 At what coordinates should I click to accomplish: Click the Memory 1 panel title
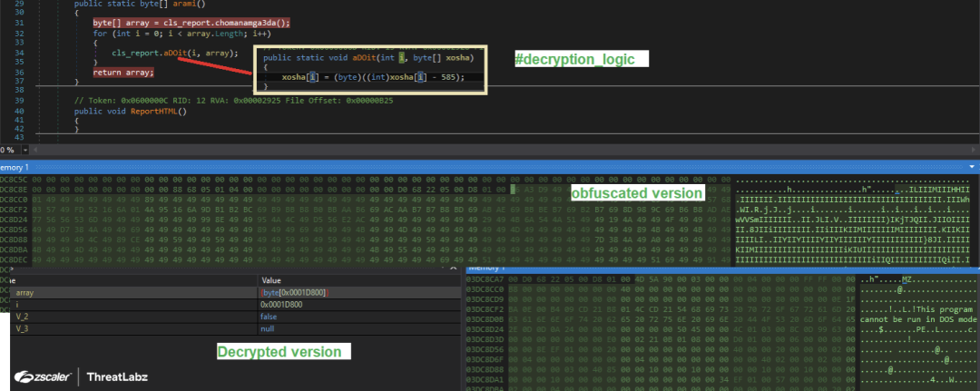[15, 168]
